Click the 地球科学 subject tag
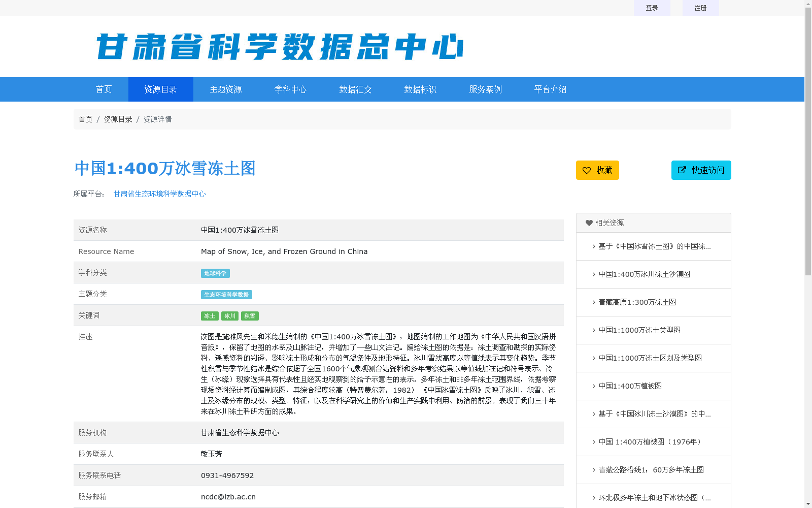Image resolution: width=812 pixels, height=508 pixels. tap(215, 273)
